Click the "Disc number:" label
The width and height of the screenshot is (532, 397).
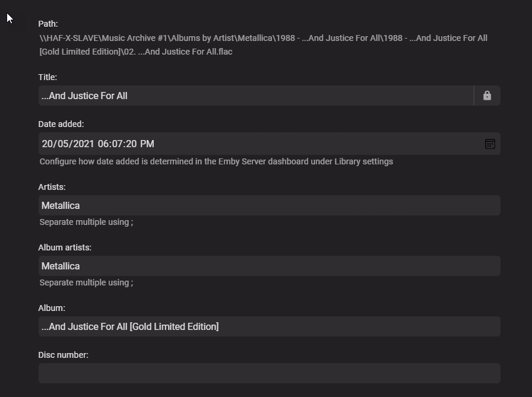(63, 355)
